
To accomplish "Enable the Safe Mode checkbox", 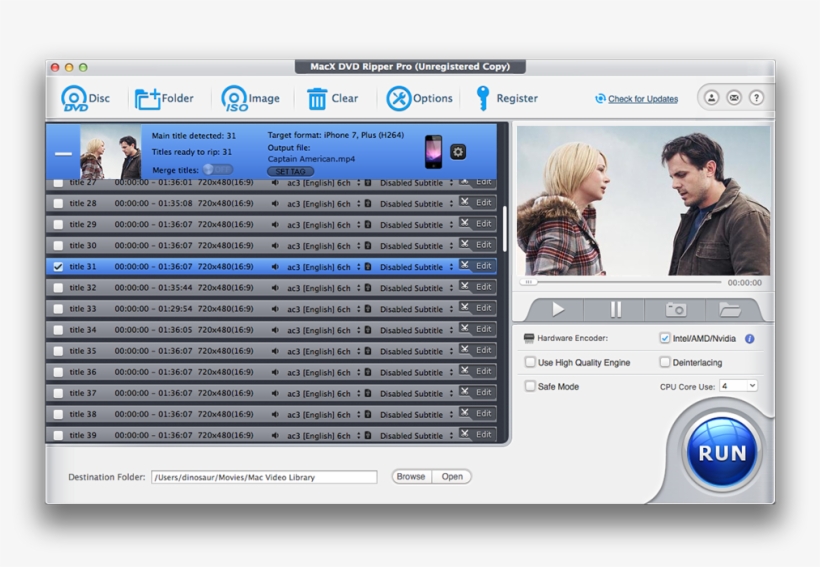I will point(530,386).
